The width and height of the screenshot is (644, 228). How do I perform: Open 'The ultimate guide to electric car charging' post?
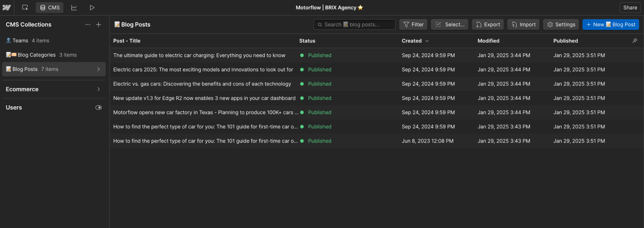click(199, 55)
